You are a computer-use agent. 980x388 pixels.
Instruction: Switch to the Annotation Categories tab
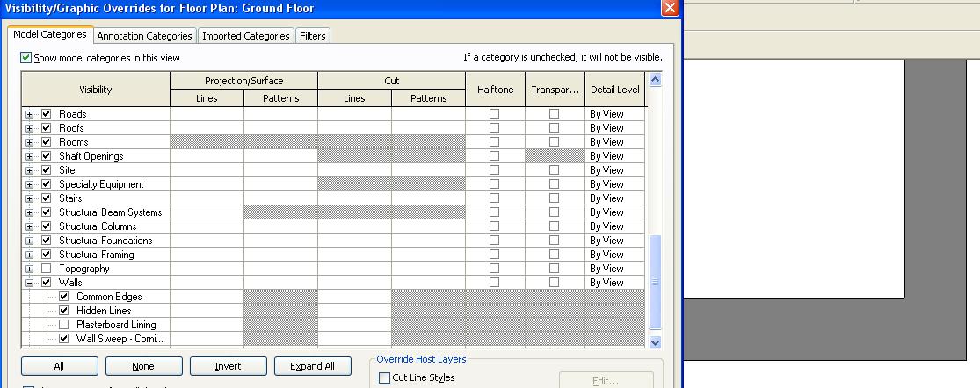[144, 36]
